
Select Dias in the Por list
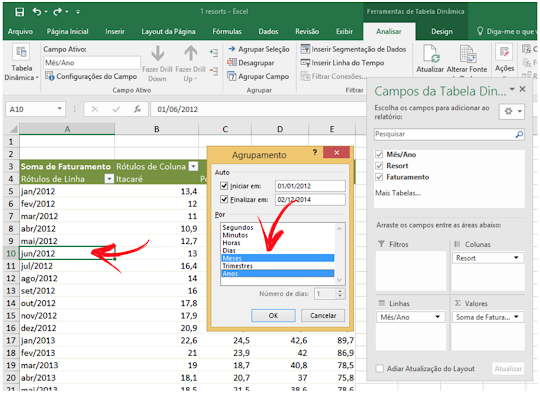278,250
